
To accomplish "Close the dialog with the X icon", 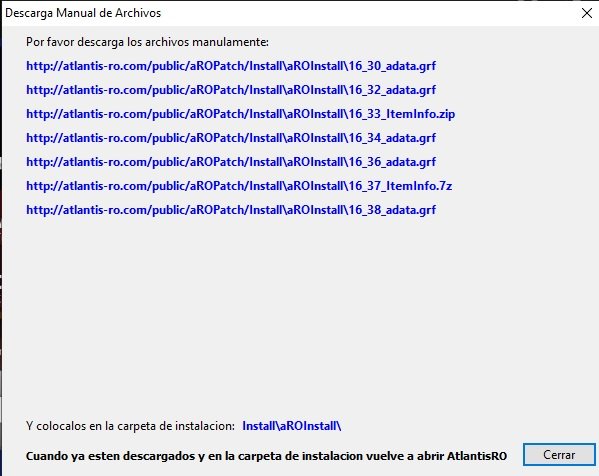I will (586, 13).
